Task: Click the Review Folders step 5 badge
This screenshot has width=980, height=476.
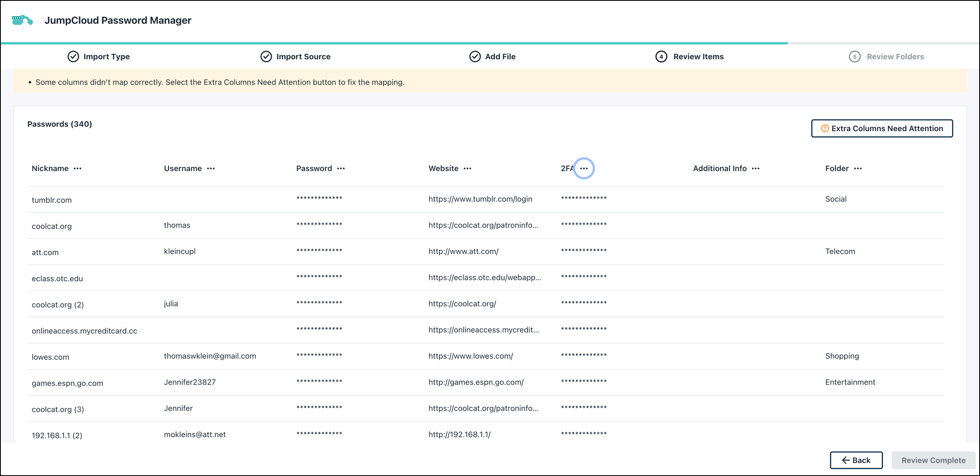Action: point(854,56)
